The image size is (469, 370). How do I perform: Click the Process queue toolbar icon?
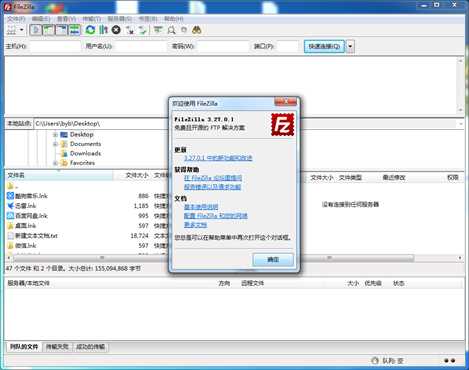[104, 30]
